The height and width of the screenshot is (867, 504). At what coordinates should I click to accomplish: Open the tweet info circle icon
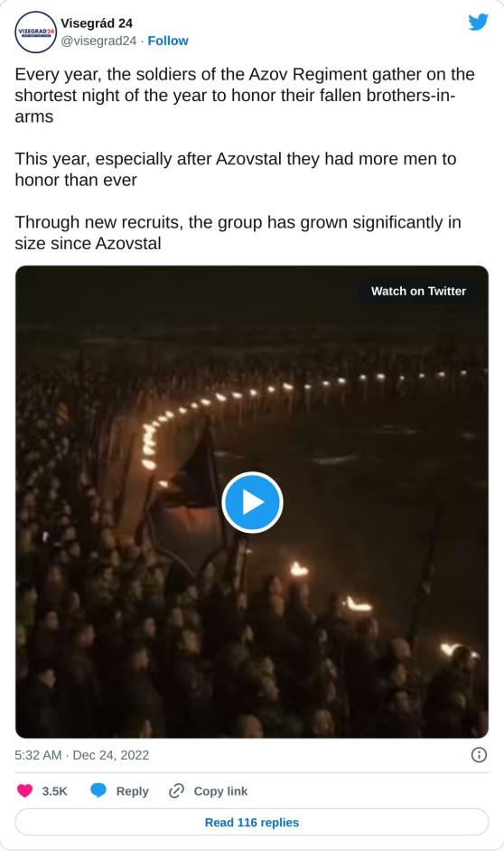coord(479,755)
